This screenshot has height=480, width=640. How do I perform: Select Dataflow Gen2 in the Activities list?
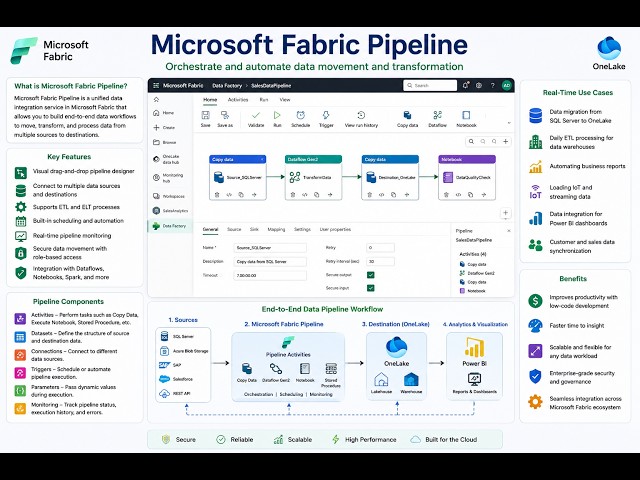pyautogui.click(x=477, y=273)
